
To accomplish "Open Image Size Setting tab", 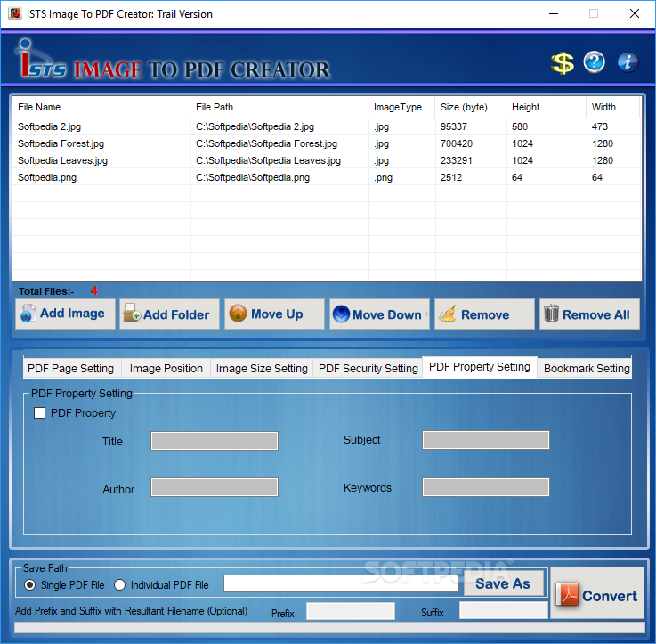I will click(x=262, y=369).
